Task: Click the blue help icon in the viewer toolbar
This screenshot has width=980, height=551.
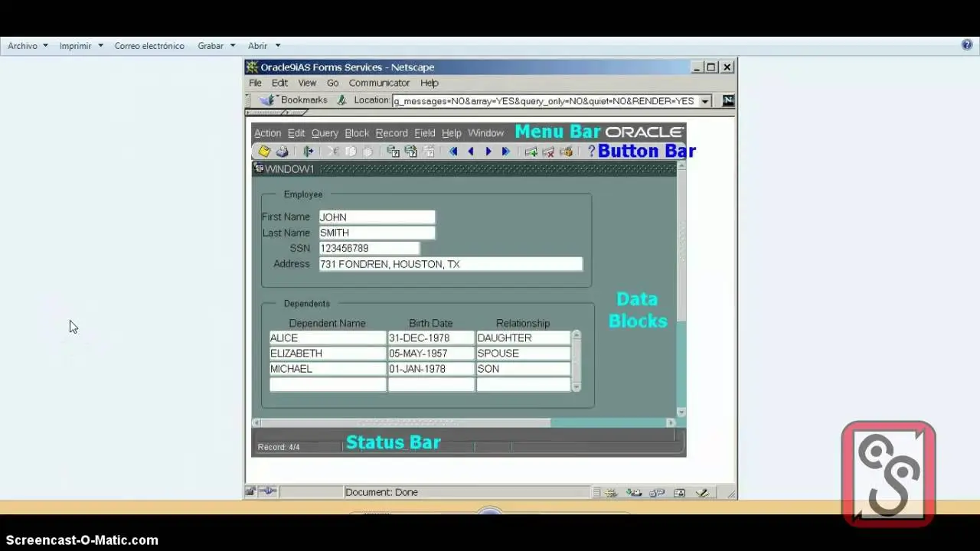Action: (x=967, y=45)
